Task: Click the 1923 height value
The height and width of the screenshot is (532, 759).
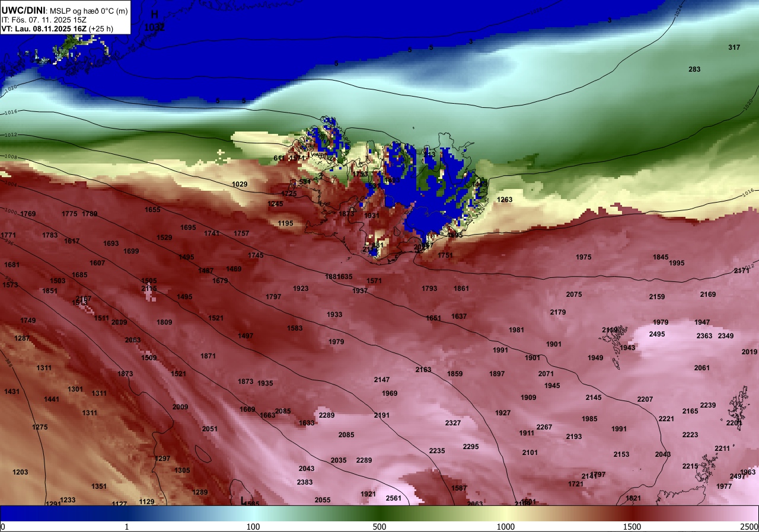Action: [x=301, y=289]
